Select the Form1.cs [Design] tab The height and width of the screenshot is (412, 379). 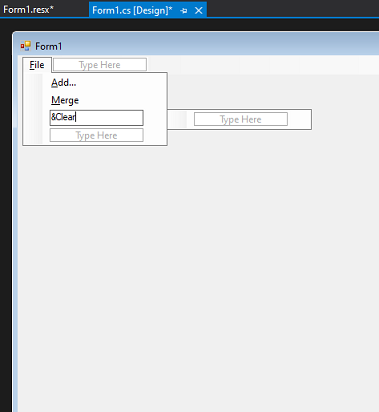(x=132, y=10)
